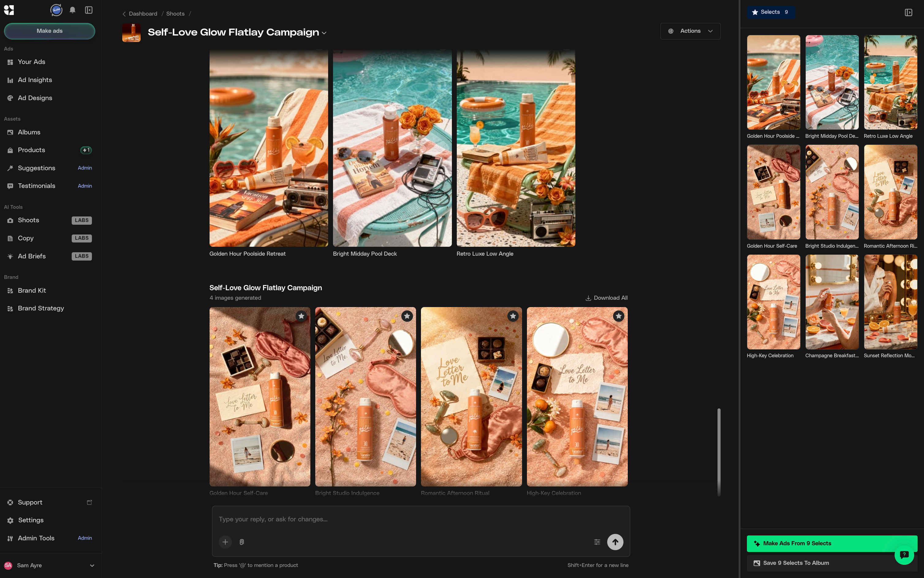The height and width of the screenshot is (578, 924).
Task: Click the plus icon in reply box
Action: click(225, 542)
